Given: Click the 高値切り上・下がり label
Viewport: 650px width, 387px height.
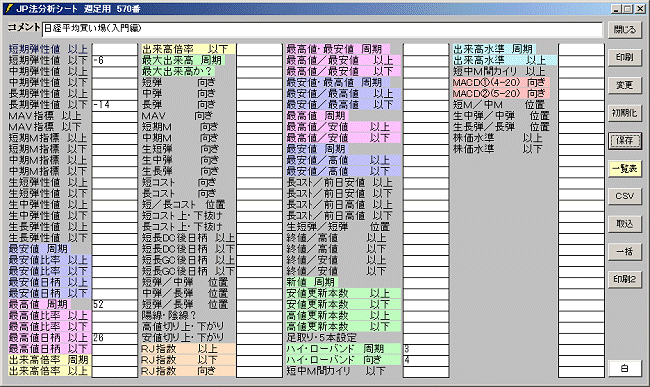Looking at the screenshot, I should click(x=183, y=327).
